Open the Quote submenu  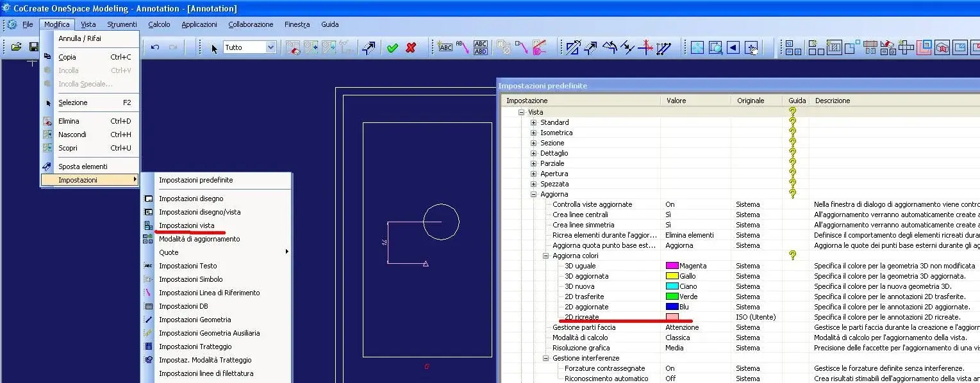pyautogui.click(x=217, y=252)
